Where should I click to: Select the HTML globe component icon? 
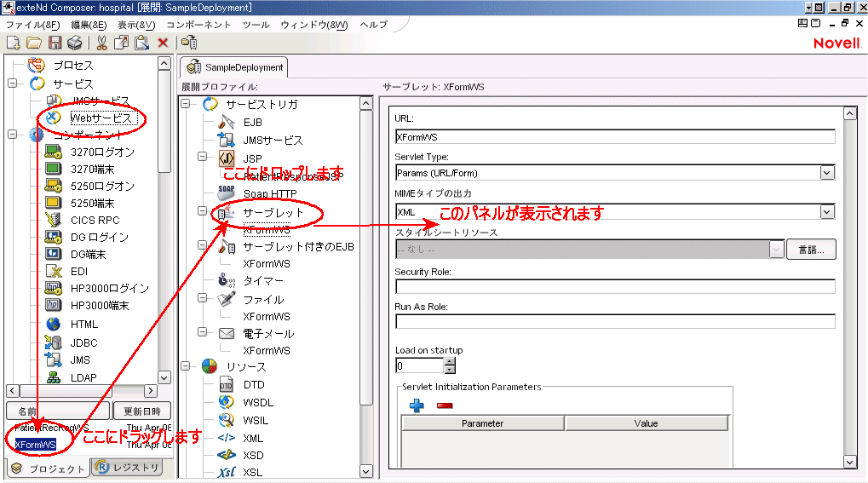pos(53,324)
